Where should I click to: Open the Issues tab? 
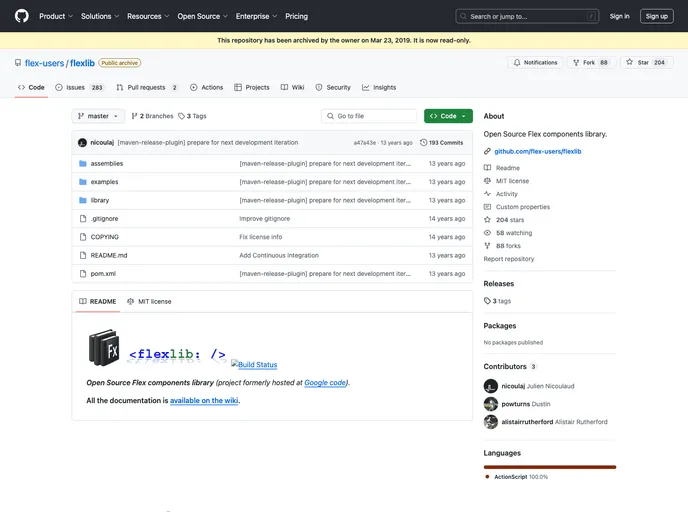click(x=79, y=87)
